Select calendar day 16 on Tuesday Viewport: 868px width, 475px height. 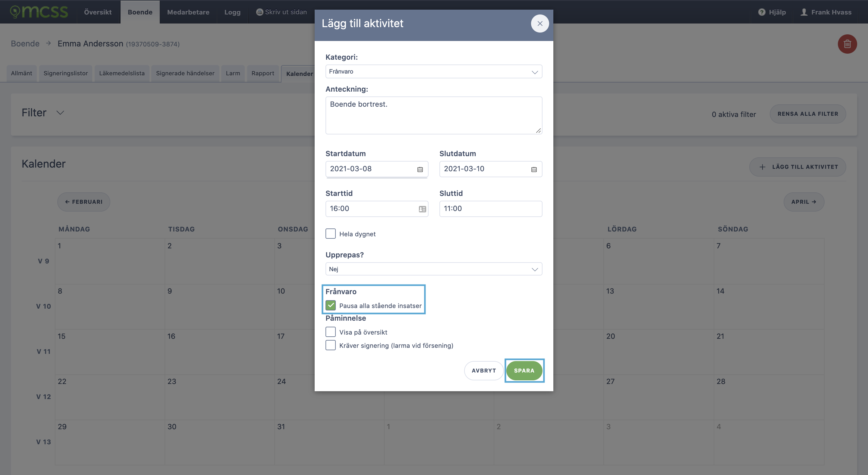(220, 352)
